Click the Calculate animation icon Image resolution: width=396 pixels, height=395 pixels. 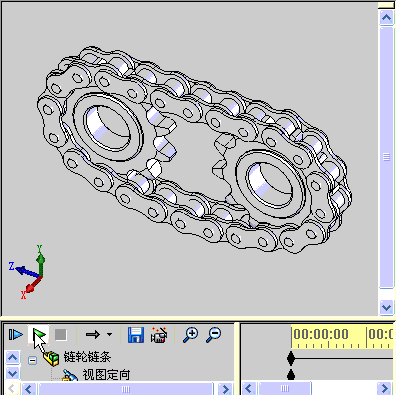[16, 334]
